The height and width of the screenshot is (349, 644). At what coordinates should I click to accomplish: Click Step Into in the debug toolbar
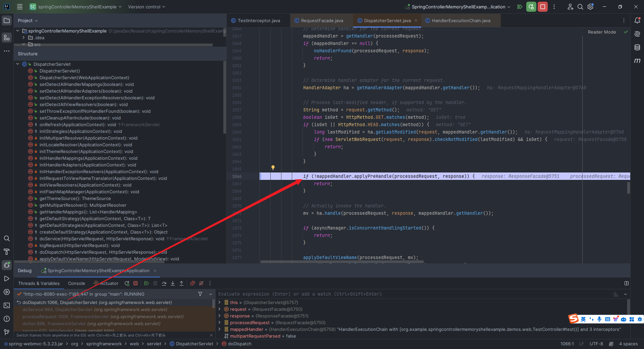(173, 283)
